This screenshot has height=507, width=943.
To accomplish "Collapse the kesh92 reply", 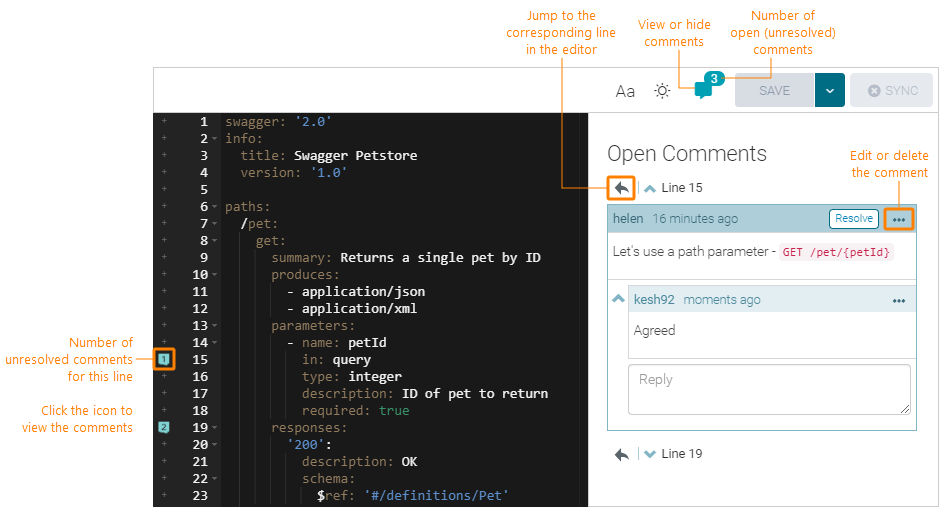I will pyautogui.click(x=618, y=299).
